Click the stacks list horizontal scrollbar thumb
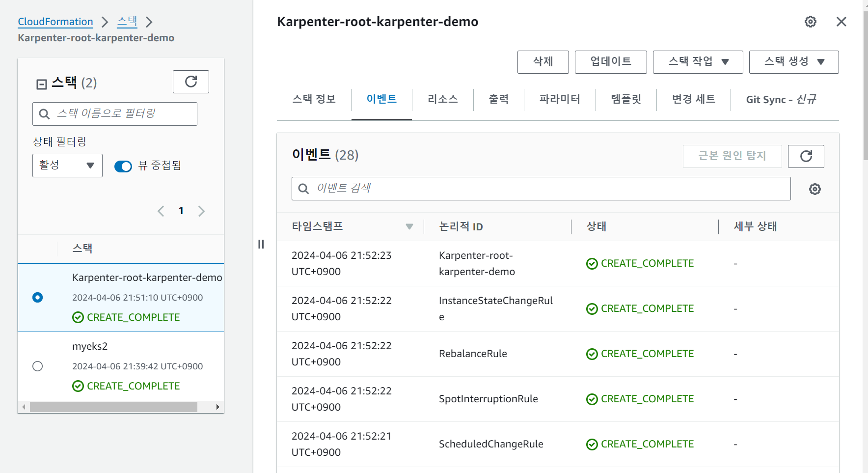 coord(113,407)
